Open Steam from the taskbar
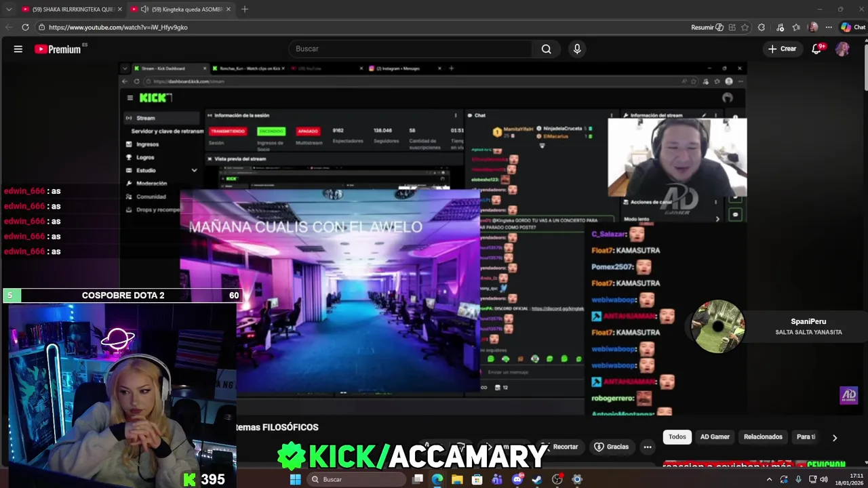The height and width of the screenshot is (488, 868). coord(537,479)
